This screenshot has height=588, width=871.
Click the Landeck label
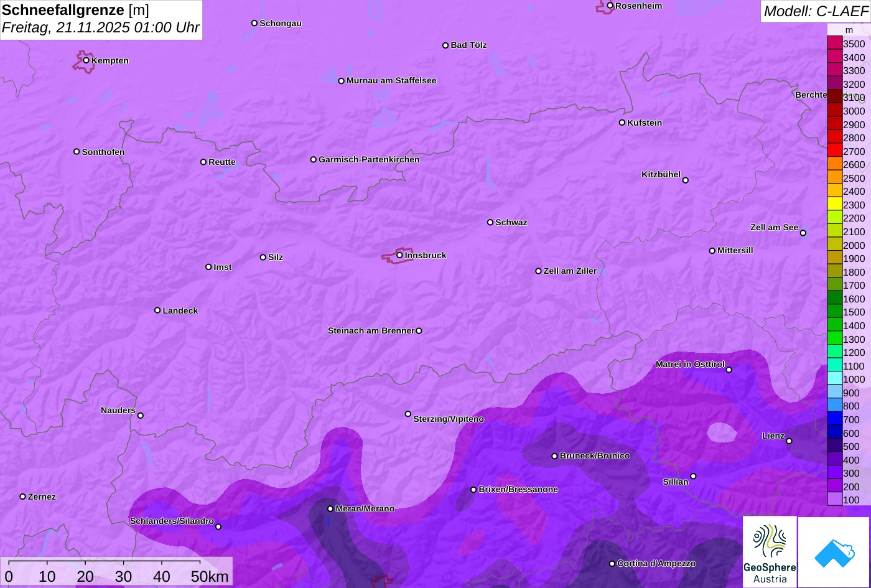tap(180, 310)
